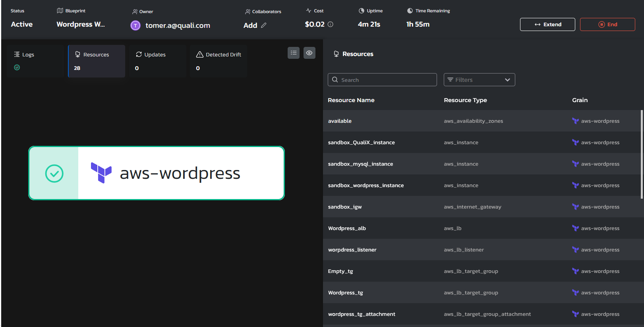Click the Resource Name column header

pos(351,100)
